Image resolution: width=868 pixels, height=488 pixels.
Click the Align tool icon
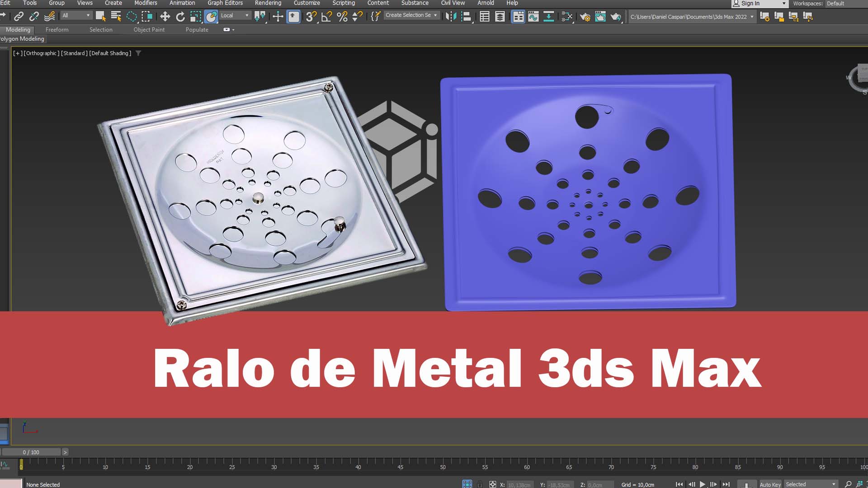(466, 17)
